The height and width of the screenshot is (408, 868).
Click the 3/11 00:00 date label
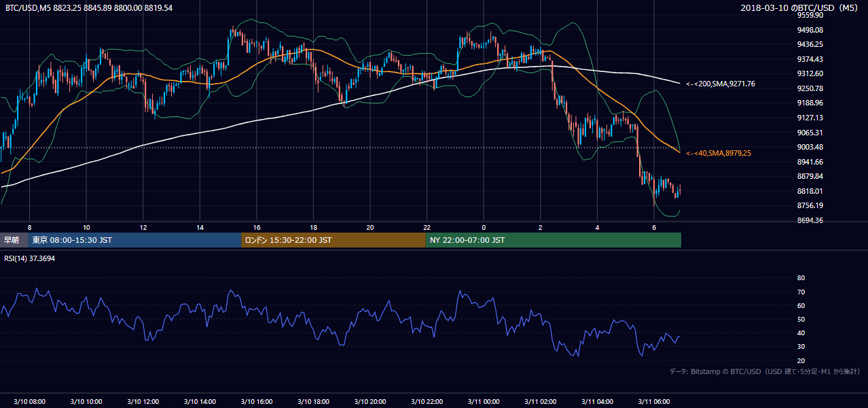tap(483, 402)
